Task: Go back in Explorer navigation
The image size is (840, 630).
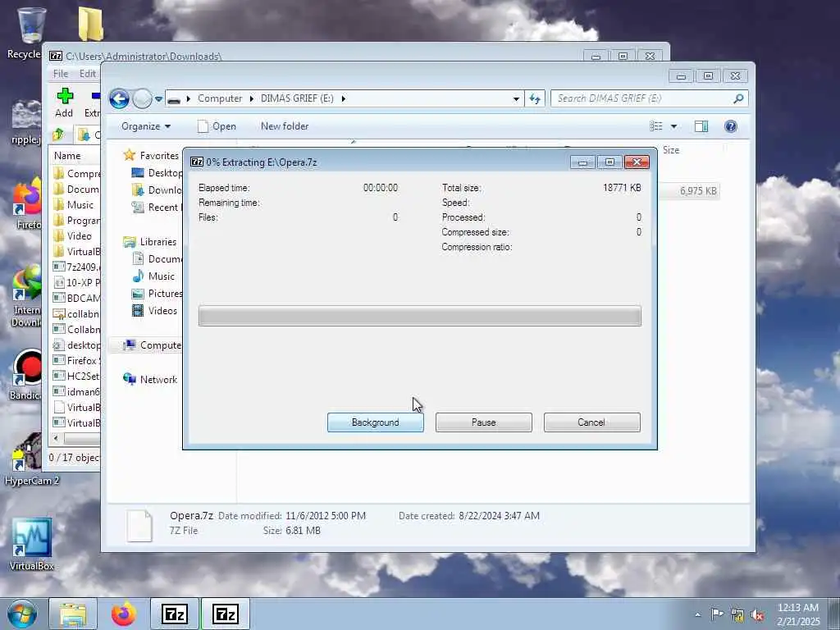Action: point(120,98)
